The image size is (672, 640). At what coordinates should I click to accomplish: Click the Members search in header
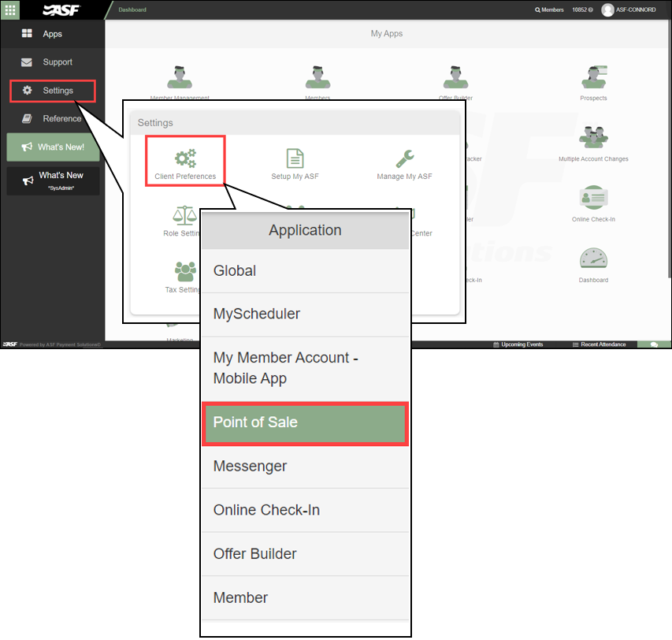point(549,9)
